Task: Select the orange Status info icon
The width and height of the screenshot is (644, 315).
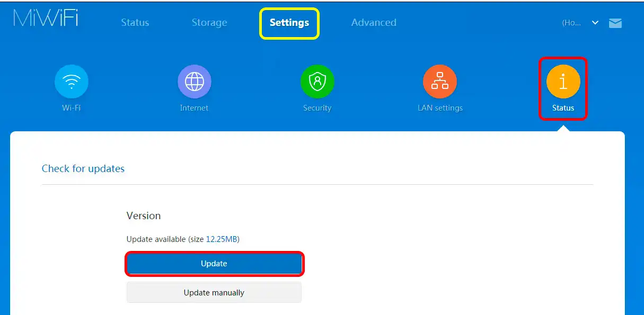Action: click(563, 82)
